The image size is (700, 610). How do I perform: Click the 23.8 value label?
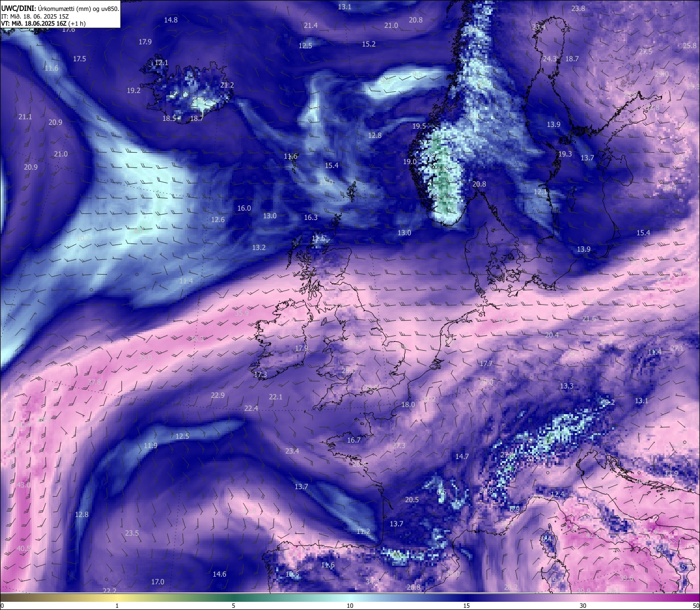[578, 9]
